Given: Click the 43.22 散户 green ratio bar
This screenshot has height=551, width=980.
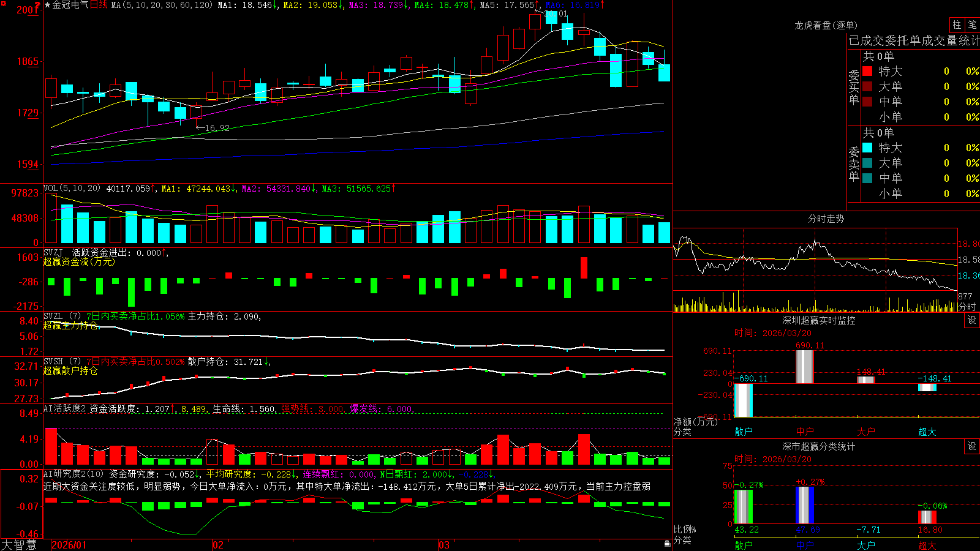Looking at the screenshot, I should [x=744, y=506].
